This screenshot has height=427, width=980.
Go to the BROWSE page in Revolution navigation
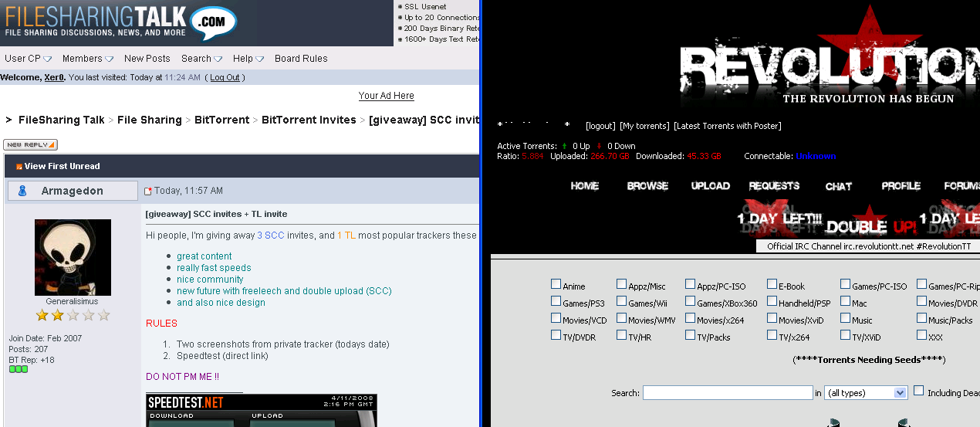[647, 186]
